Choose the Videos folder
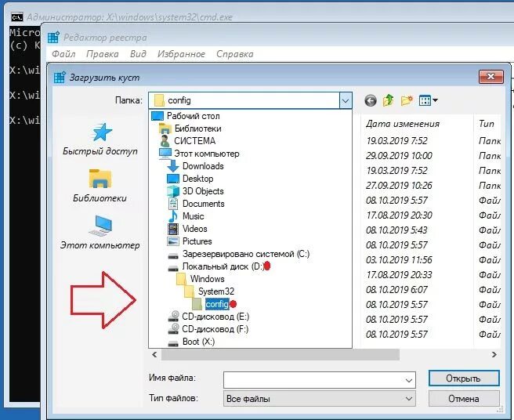The height and width of the screenshot is (420, 514). [195, 229]
